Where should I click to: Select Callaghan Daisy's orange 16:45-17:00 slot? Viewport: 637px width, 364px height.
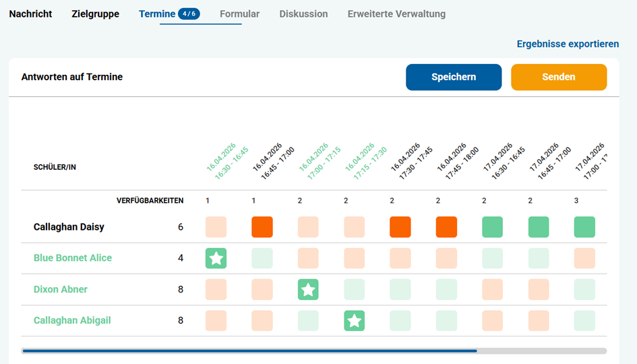tap(262, 226)
